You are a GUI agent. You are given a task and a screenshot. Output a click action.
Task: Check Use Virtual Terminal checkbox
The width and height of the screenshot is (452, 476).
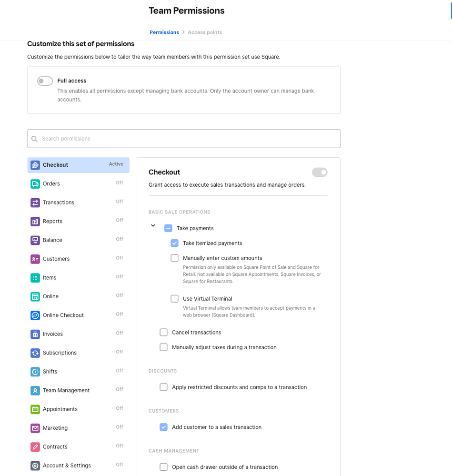pyautogui.click(x=174, y=299)
